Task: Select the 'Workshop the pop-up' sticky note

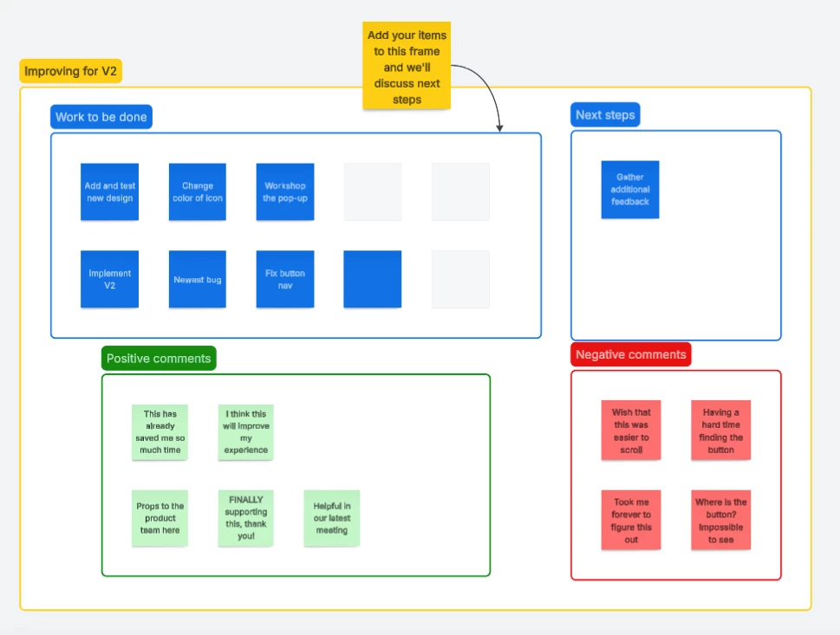Action: (285, 191)
